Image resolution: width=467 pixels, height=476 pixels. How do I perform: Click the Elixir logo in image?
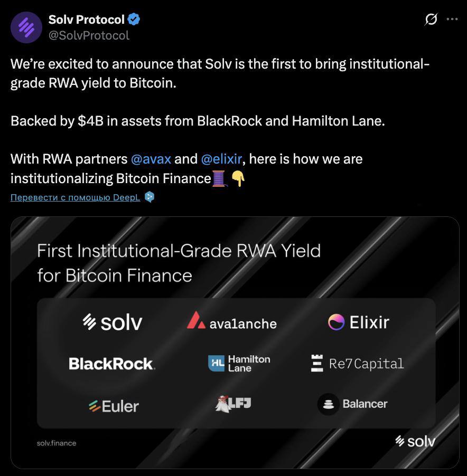pyautogui.click(x=359, y=322)
